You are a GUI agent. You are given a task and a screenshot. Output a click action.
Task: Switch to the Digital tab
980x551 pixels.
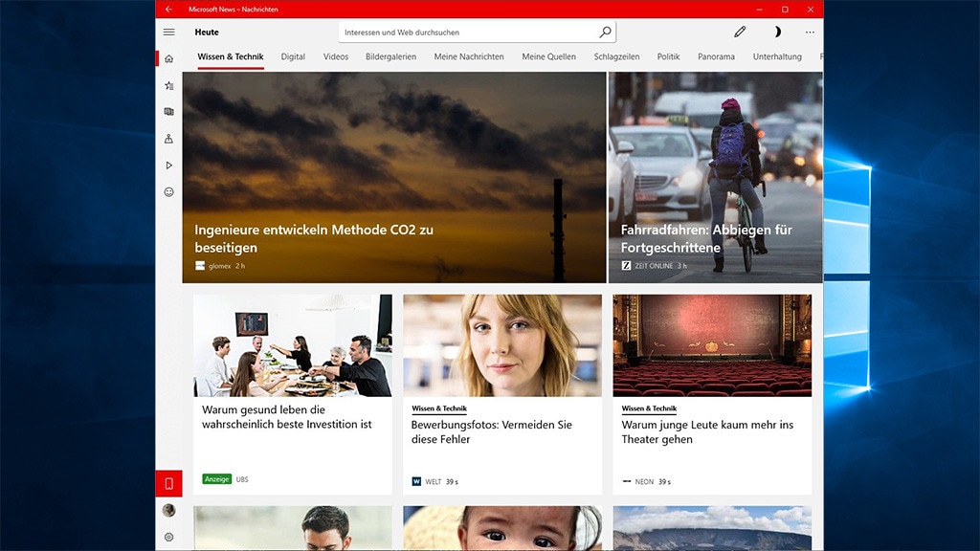[293, 56]
